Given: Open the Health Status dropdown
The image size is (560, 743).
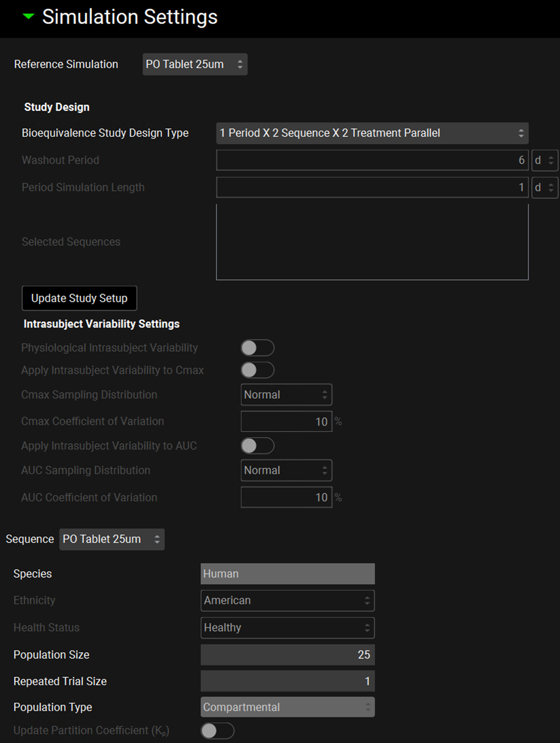Looking at the screenshot, I should point(287,628).
